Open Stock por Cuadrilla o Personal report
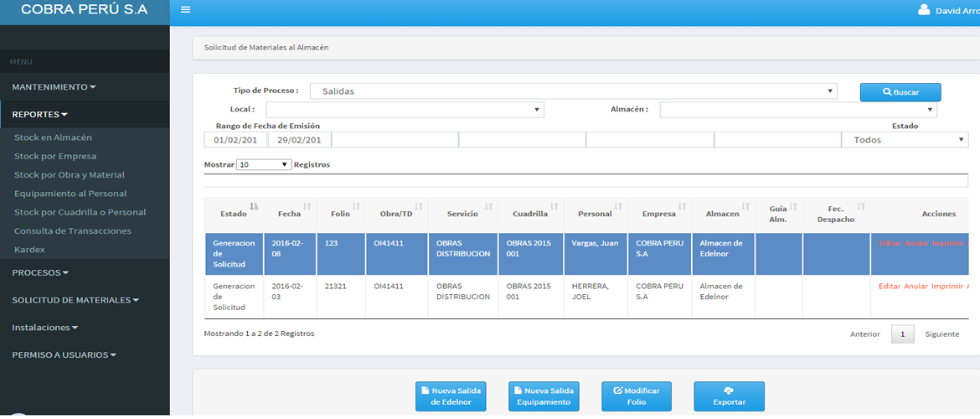Screen dimensions: 980x419 point(80,213)
